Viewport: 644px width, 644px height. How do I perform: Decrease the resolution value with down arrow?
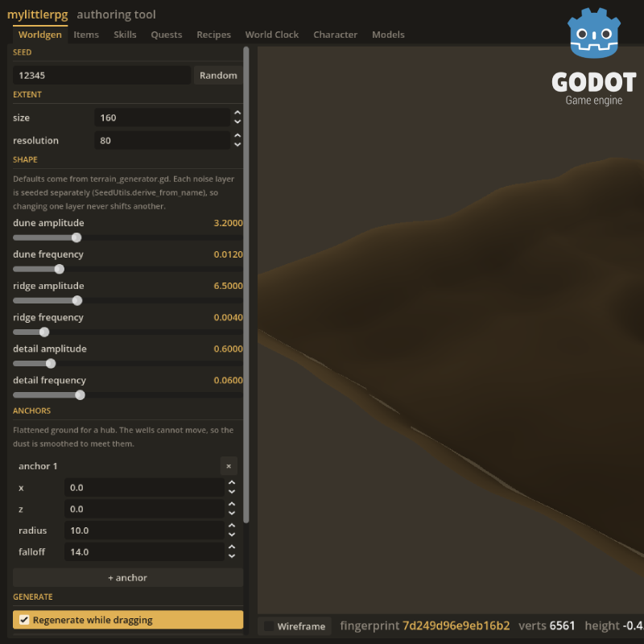coord(237,145)
